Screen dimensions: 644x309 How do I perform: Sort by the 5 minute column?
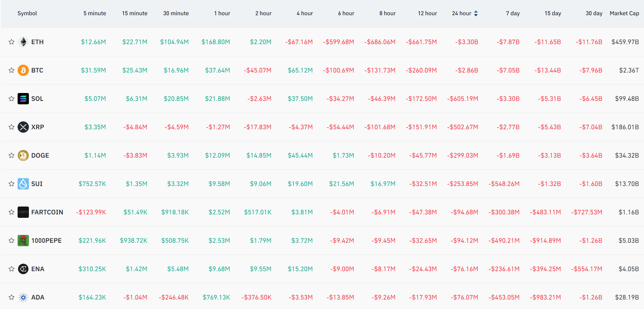tap(95, 13)
